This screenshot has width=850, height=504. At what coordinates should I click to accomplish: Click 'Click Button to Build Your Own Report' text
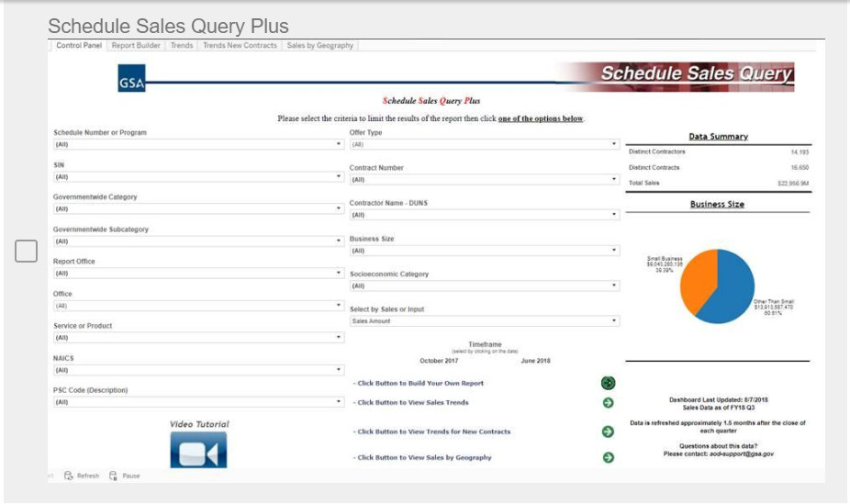pyautogui.click(x=419, y=383)
